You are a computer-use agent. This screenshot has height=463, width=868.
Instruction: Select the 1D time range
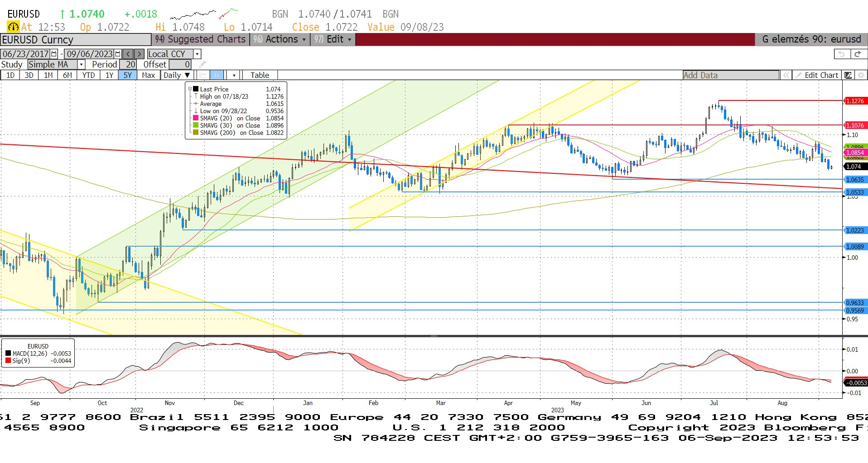[10, 75]
